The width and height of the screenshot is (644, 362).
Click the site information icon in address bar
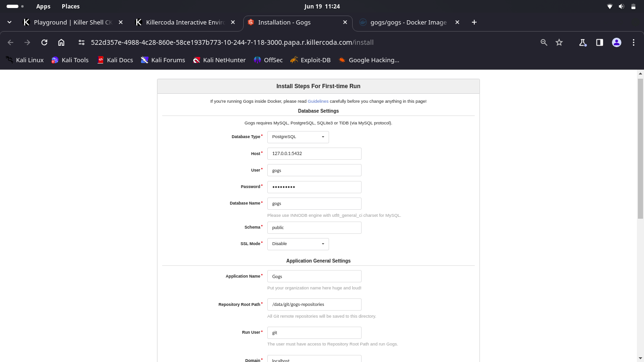pyautogui.click(x=82, y=42)
